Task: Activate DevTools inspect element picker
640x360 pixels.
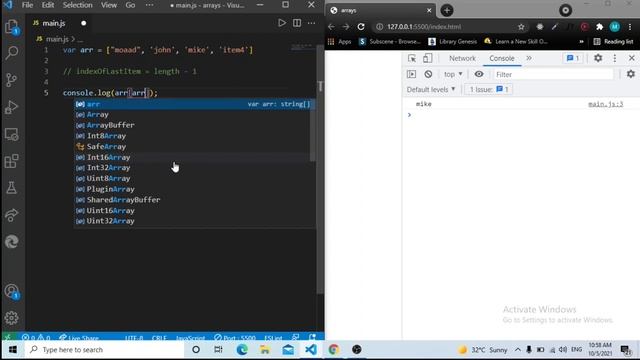Action: [x=412, y=58]
